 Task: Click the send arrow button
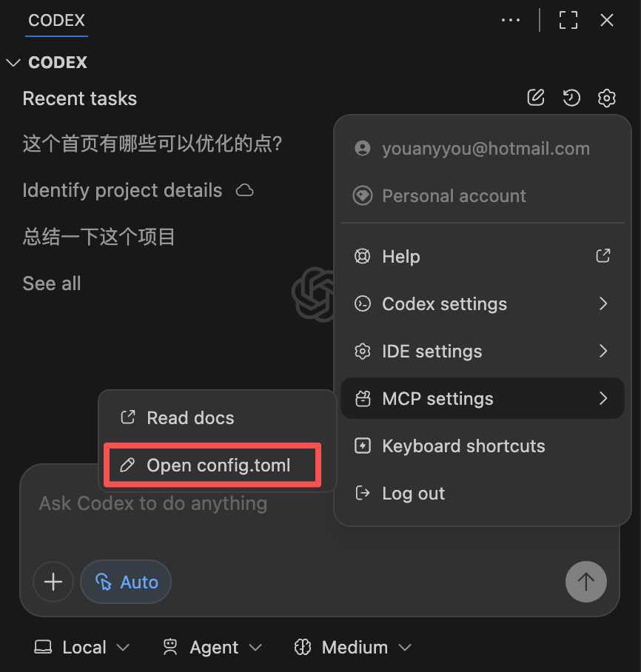pyautogui.click(x=585, y=582)
